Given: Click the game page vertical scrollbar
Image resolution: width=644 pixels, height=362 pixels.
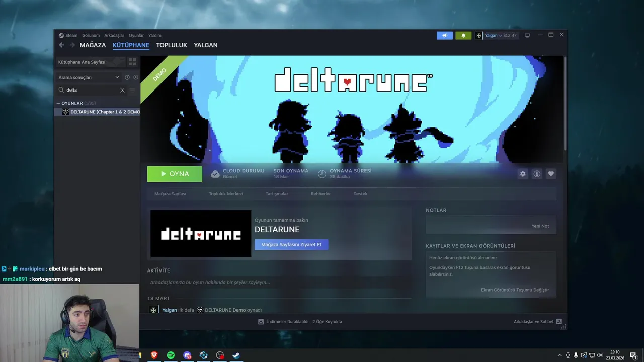Looking at the screenshot, I should [565, 103].
